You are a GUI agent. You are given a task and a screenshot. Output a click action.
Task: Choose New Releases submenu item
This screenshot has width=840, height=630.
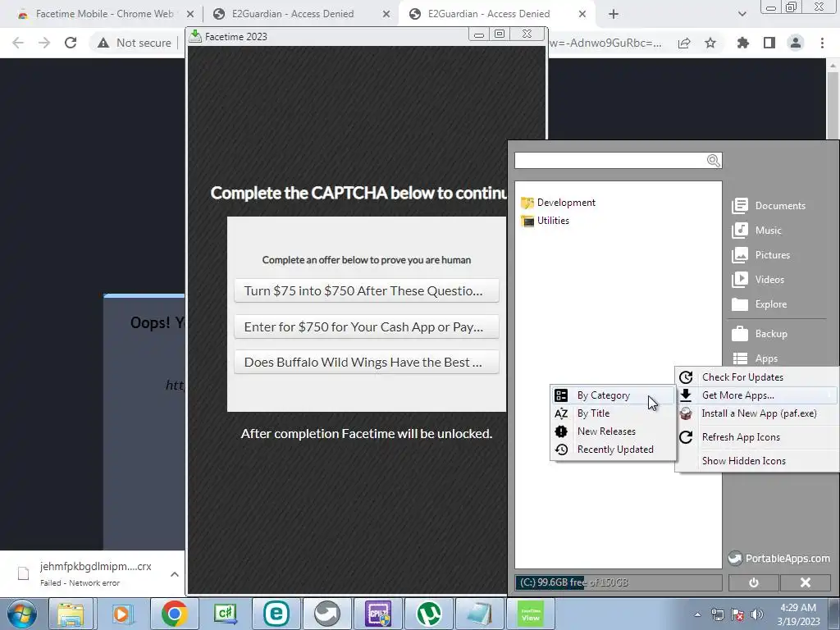[x=613, y=431]
